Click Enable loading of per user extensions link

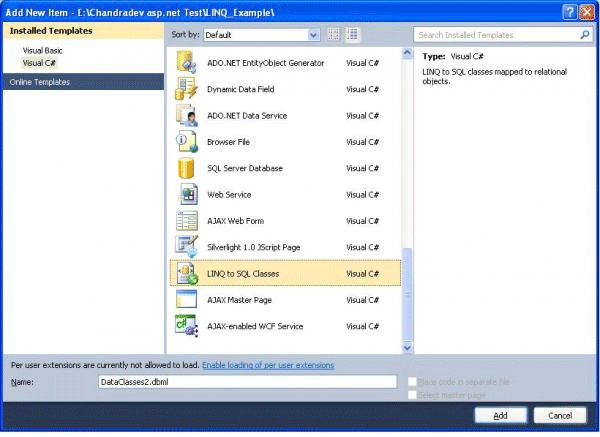(268, 365)
